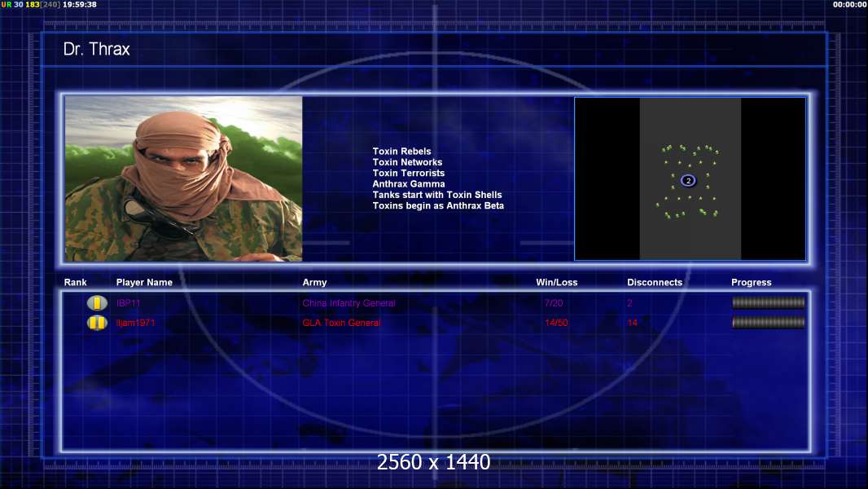Click IBP11's progress bar
The image size is (868, 489).
click(x=769, y=302)
